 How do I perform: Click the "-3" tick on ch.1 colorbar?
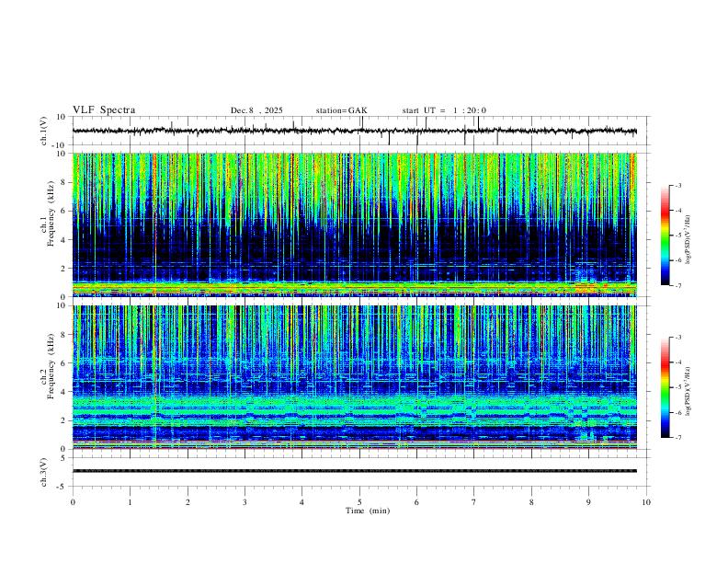(x=677, y=185)
